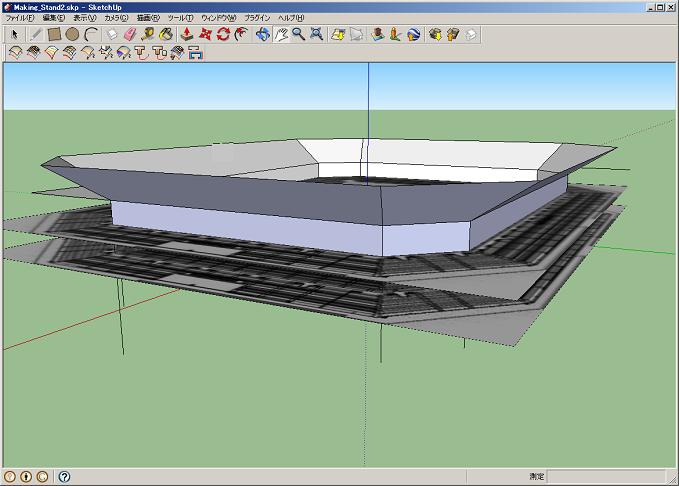Open the プラグイン (Plugins) menu

coord(258,18)
